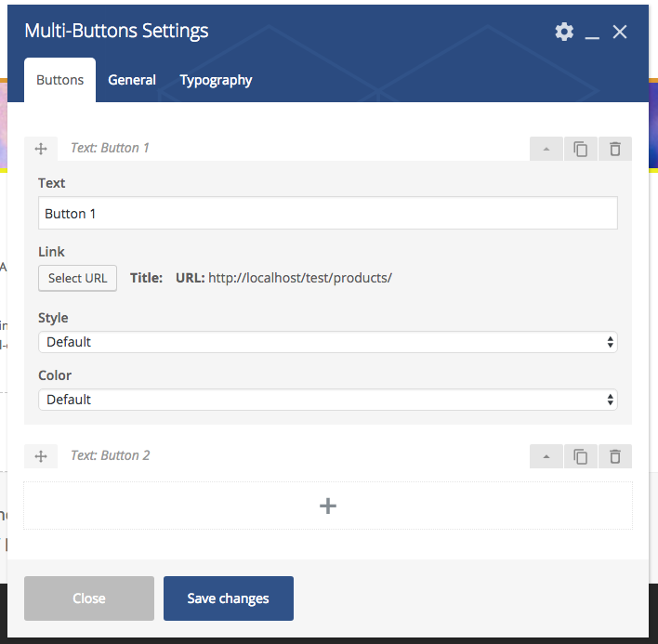Click the Text input field with Button 1
Viewport: 658px width, 644px height.
327,214
